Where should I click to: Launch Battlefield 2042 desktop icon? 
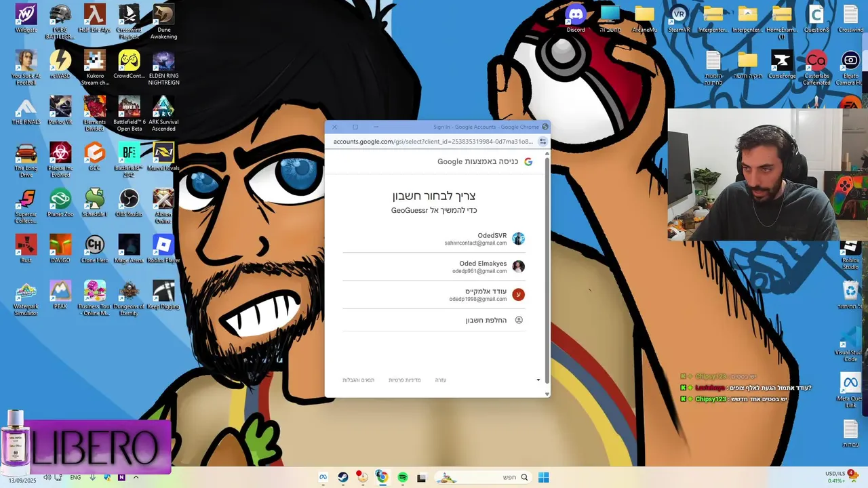click(x=129, y=159)
